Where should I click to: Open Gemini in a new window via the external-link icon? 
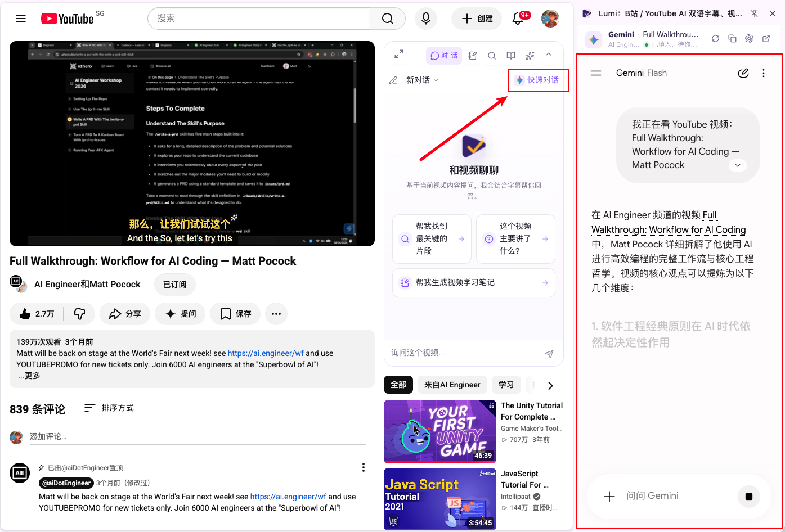(x=766, y=39)
